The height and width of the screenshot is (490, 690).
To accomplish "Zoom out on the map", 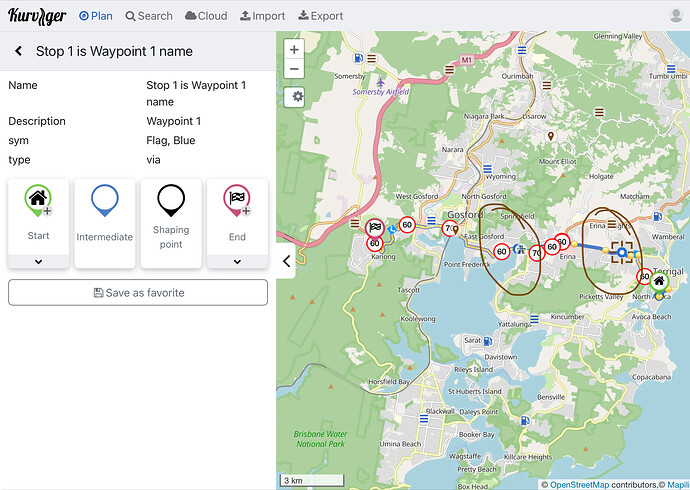I will point(294,69).
